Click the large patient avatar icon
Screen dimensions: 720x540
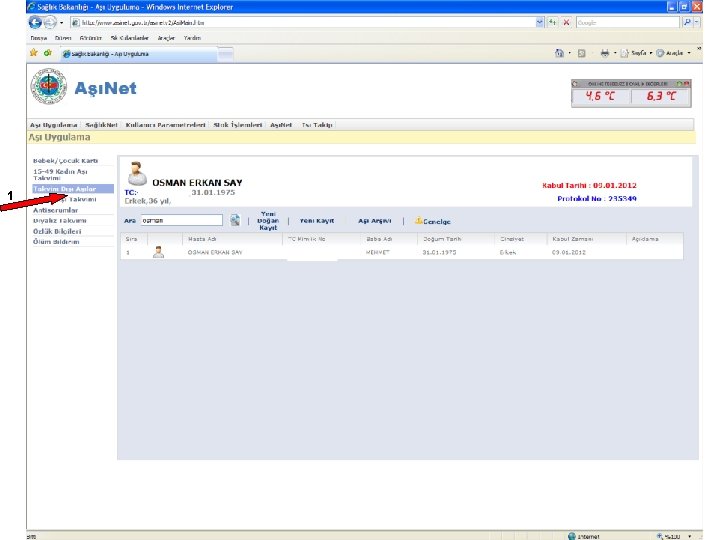(137, 173)
